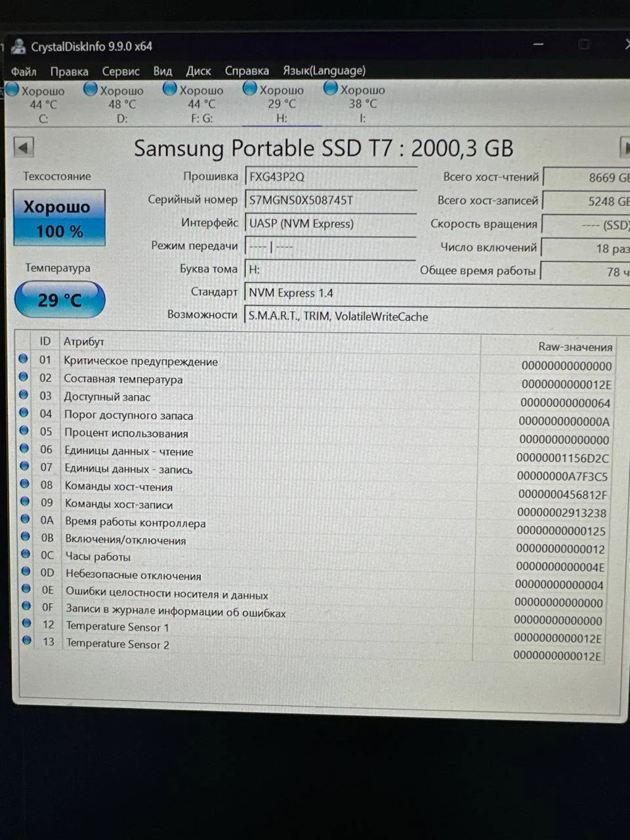Click status dot for Ошибки целостности носителя

tap(26, 589)
